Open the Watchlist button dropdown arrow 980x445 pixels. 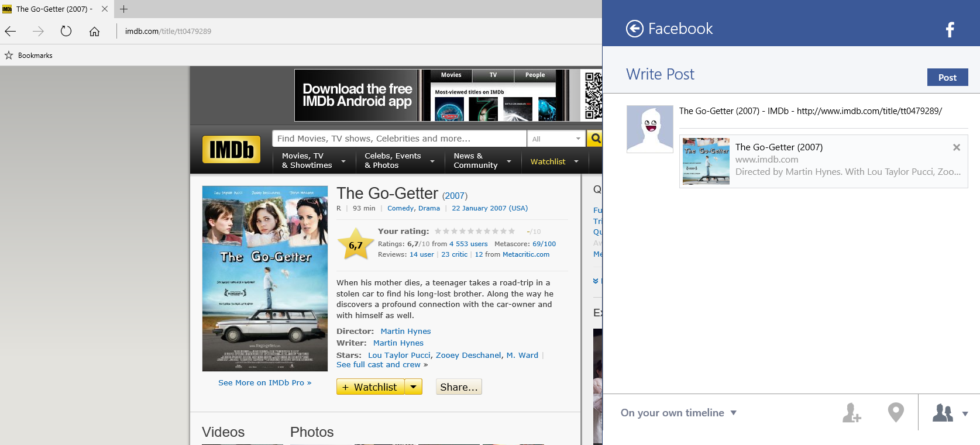[414, 387]
